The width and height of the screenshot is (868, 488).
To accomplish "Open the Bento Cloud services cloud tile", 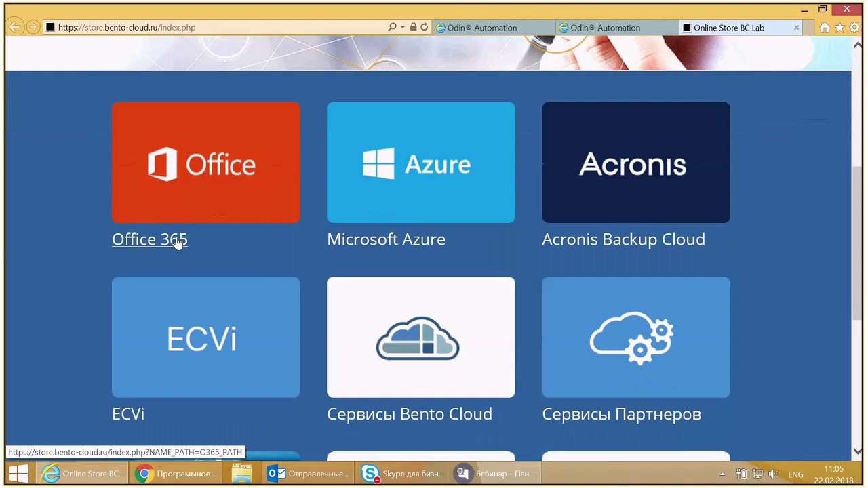I will (x=420, y=337).
